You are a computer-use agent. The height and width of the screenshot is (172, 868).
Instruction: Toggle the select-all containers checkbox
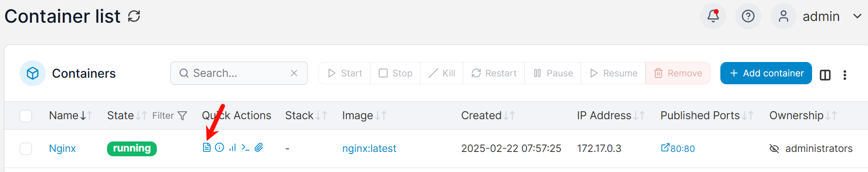[26, 116]
